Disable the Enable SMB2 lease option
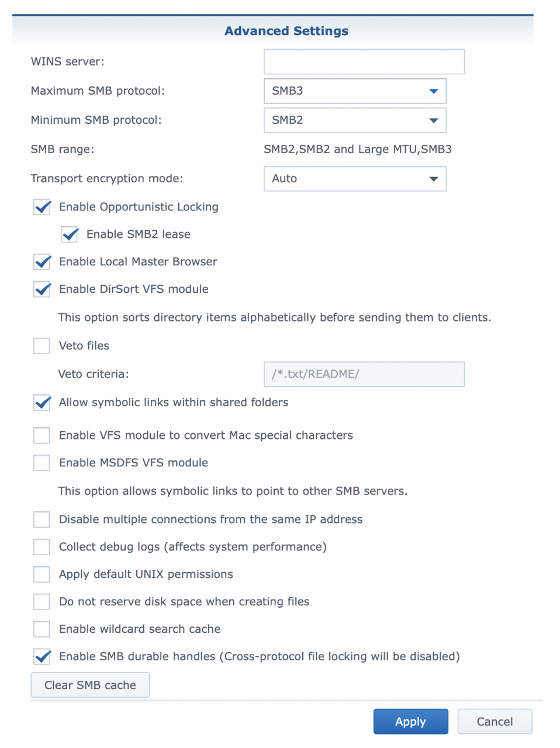 [69, 234]
